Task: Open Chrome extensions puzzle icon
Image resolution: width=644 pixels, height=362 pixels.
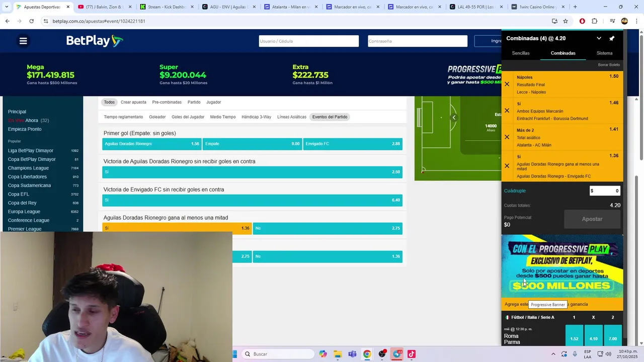Action: pos(594,21)
